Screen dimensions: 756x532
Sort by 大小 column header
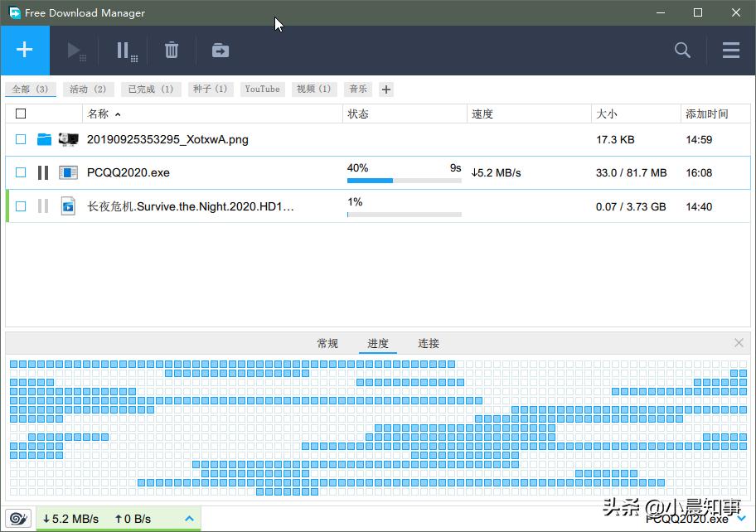(x=636, y=114)
